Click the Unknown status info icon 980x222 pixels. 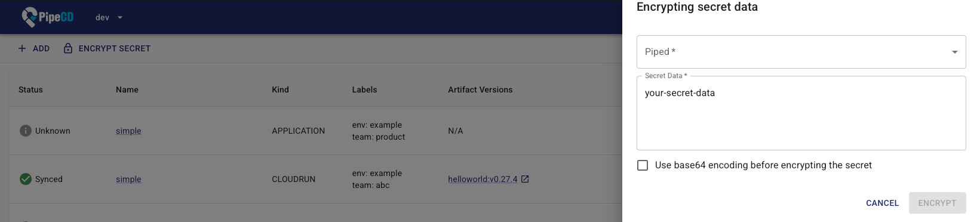(x=26, y=131)
